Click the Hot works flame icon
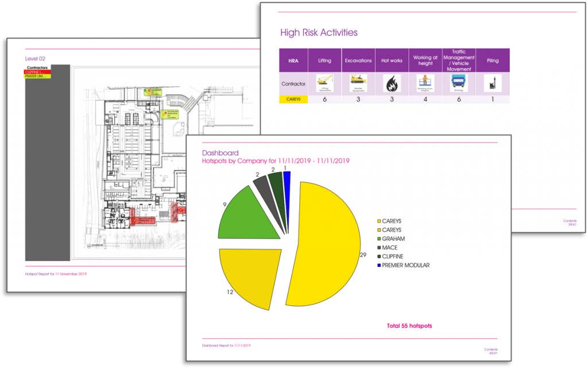The image size is (588, 368). [x=392, y=84]
